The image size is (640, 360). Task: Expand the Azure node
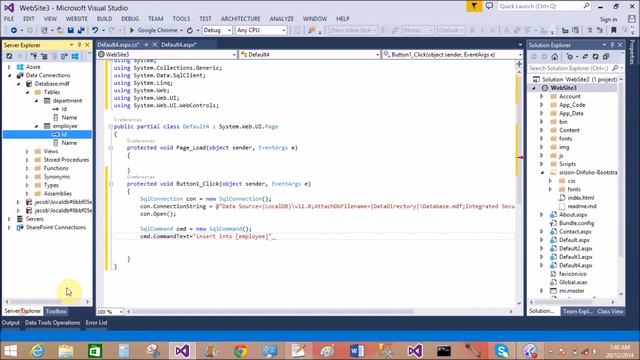click(x=9, y=67)
